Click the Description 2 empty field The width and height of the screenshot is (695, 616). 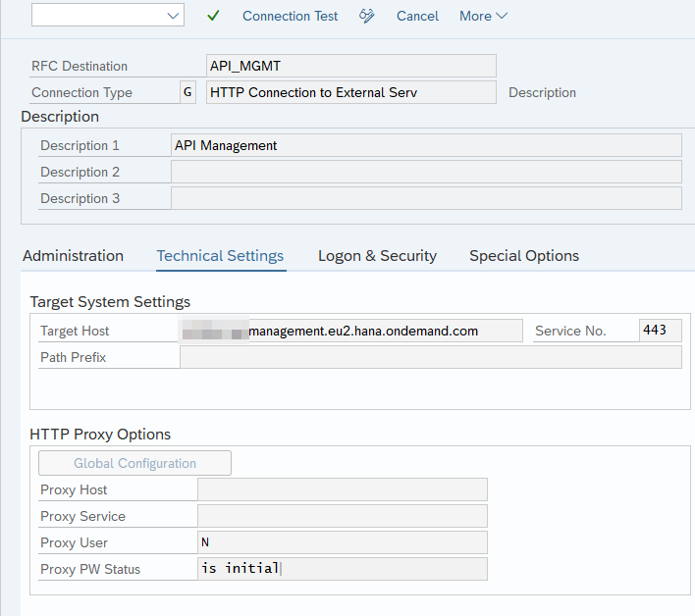click(425, 172)
